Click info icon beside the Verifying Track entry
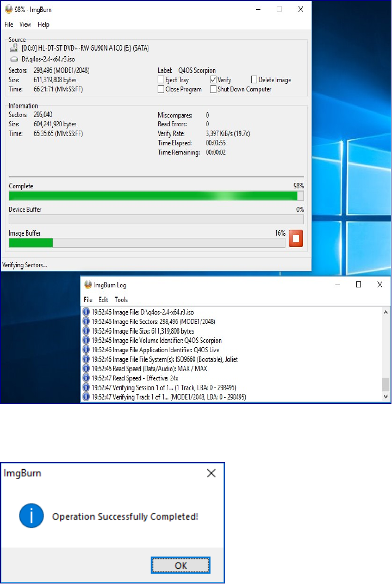Viewport: 392px width, 584px height. [x=86, y=397]
